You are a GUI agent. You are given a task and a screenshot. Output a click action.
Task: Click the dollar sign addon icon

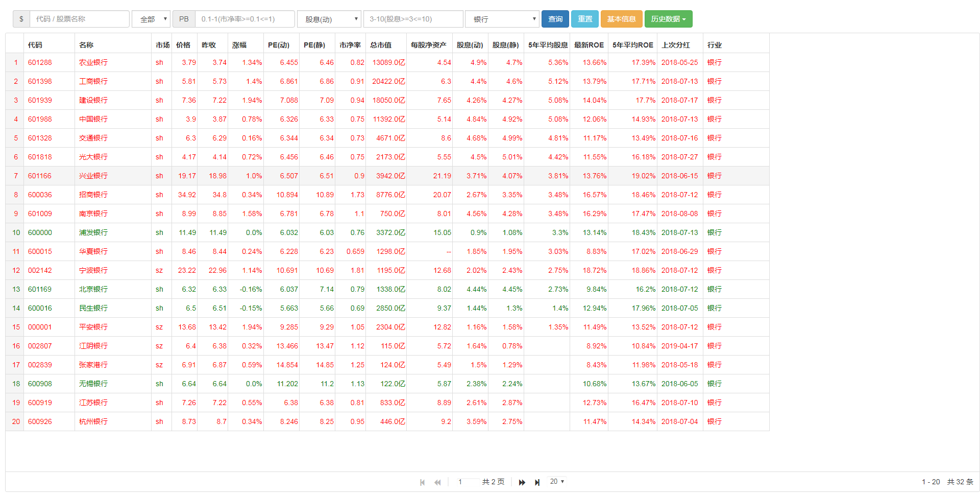(x=21, y=19)
